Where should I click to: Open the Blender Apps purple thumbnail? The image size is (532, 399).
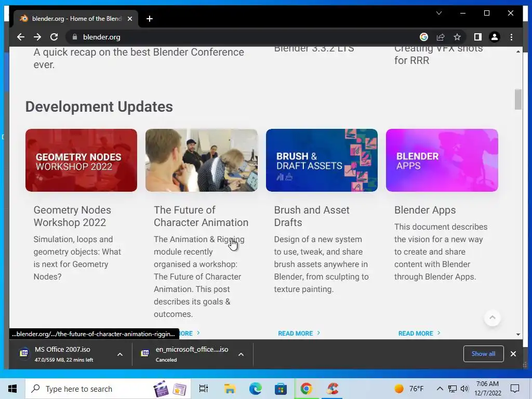click(442, 160)
